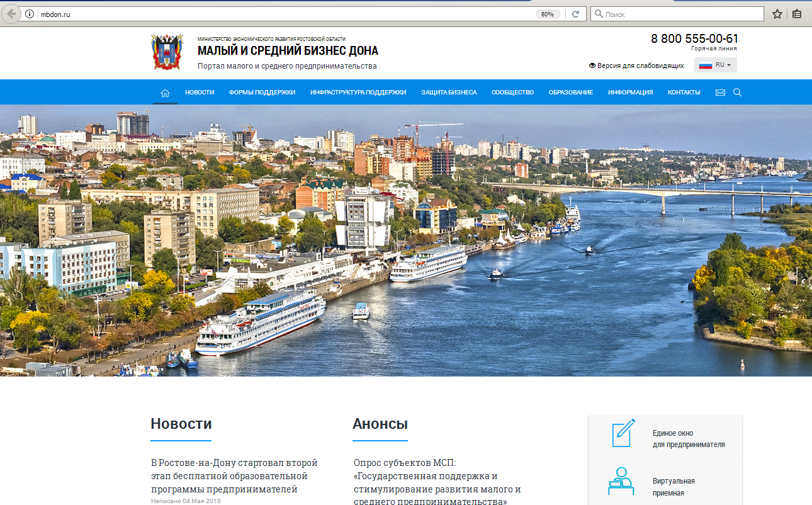Open Виртуальная приемная link
Image resolution: width=812 pixels, height=505 pixels.
pyautogui.click(x=674, y=487)
